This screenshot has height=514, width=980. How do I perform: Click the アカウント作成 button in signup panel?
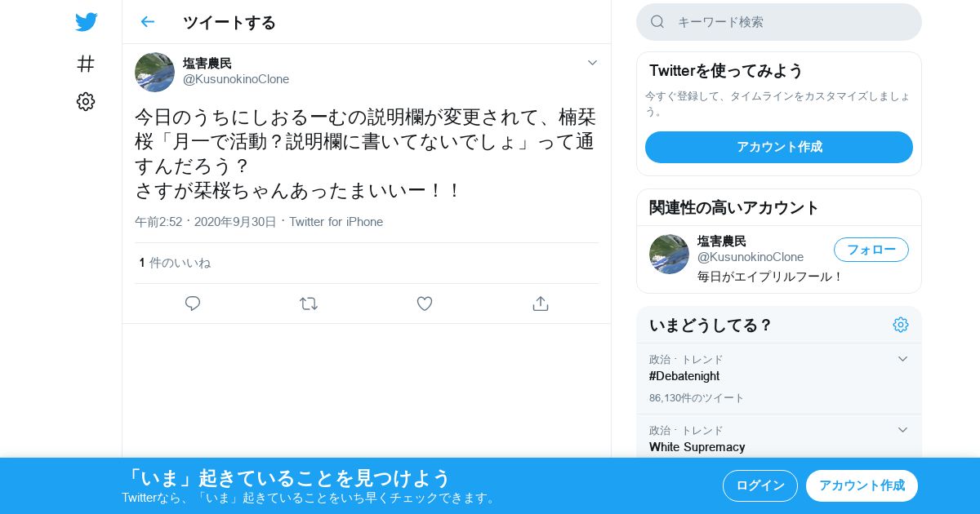click(x=779, y=147)
